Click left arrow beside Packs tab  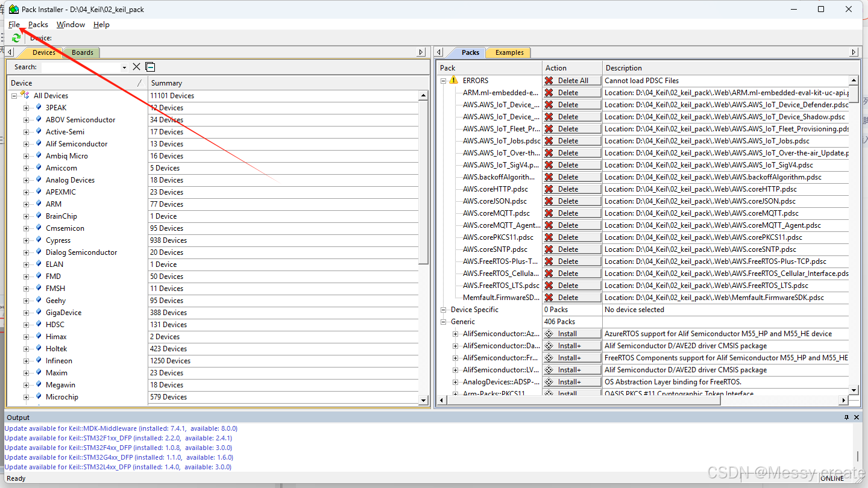[x=439, y=52]
